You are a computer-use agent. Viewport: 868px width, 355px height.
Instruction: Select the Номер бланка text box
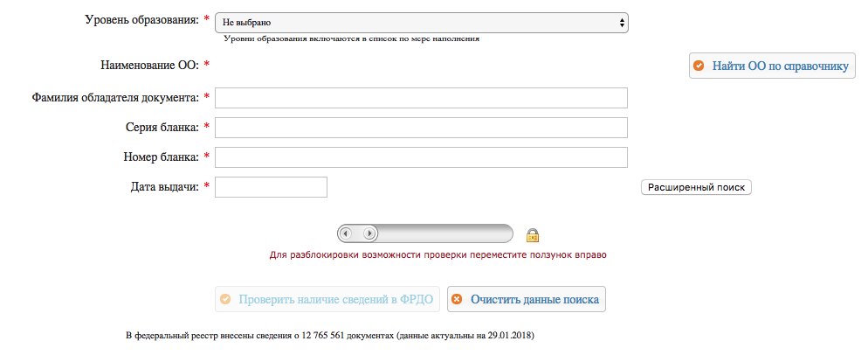(x=421, y=157)
